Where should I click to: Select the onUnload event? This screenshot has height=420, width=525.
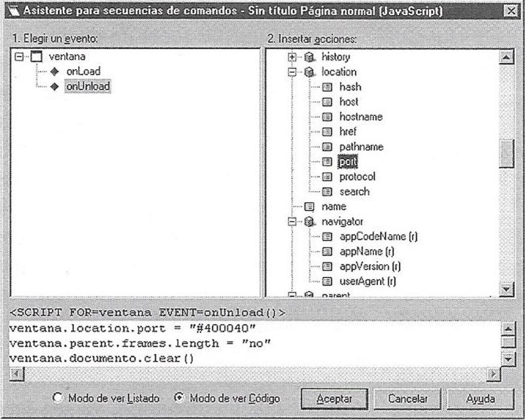(88, 87)
